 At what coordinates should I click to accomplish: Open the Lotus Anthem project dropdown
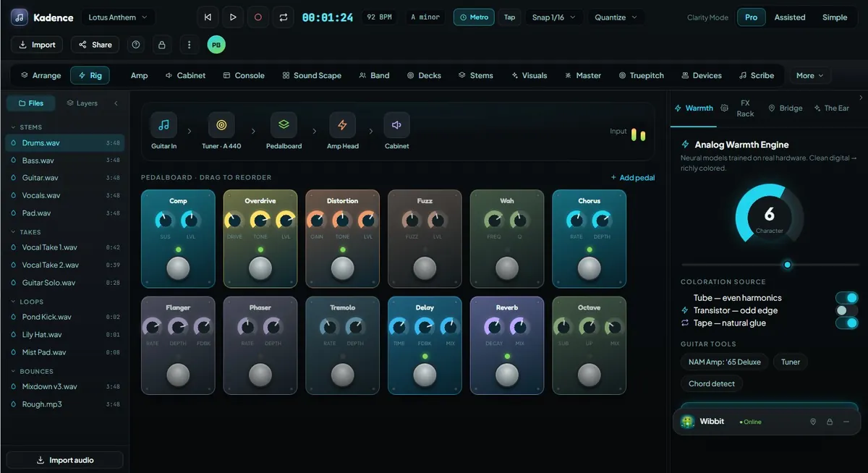(117, 17)
